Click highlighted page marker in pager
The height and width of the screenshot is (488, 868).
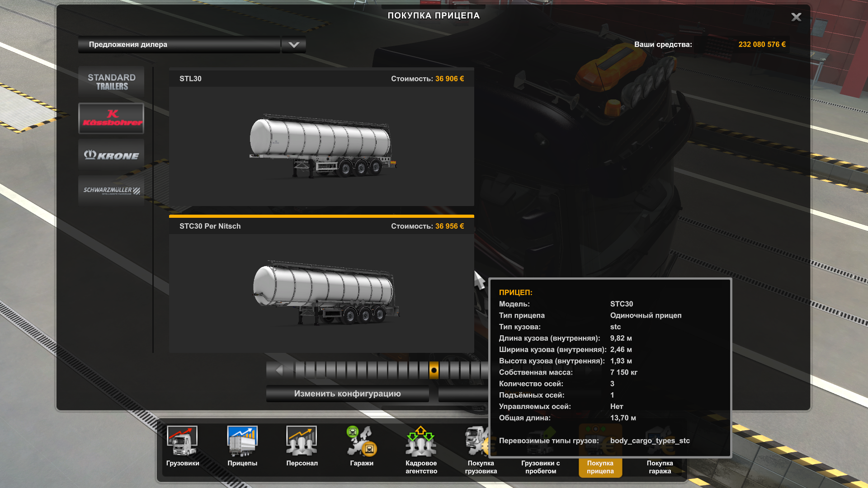pyautogui.click(x=434, y=371)
